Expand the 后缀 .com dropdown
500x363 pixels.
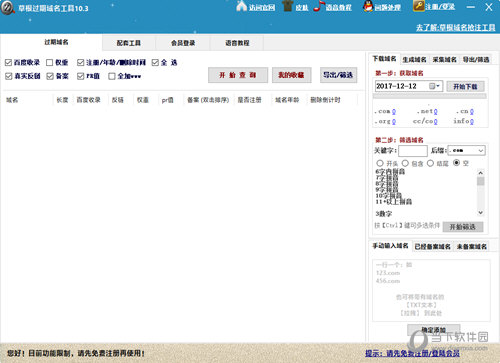point(466,151)
